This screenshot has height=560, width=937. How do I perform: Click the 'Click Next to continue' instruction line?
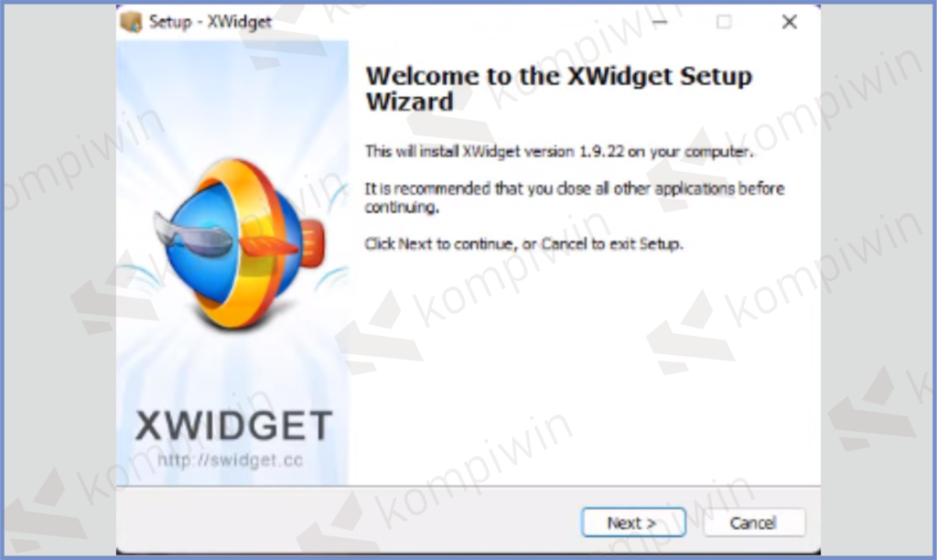(523, 243)
